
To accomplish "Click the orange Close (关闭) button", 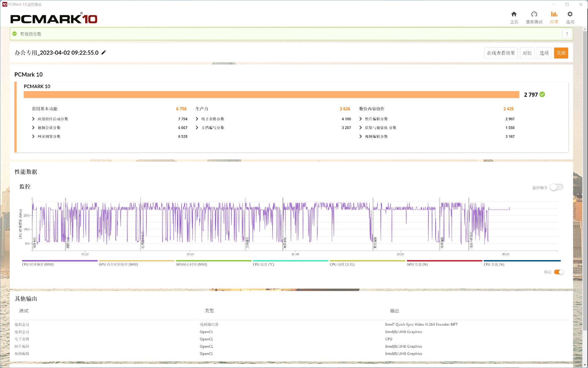I will pos(561,53).
